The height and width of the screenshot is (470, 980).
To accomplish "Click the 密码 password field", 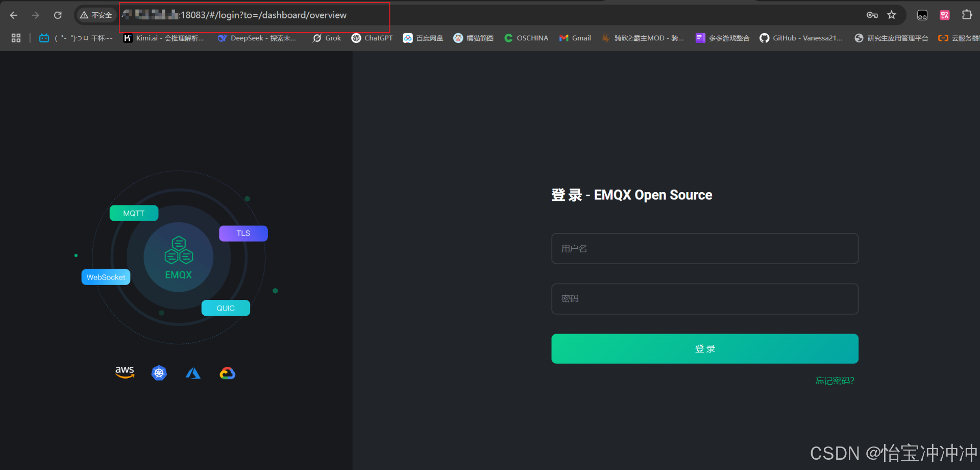I will coord(705,299).
